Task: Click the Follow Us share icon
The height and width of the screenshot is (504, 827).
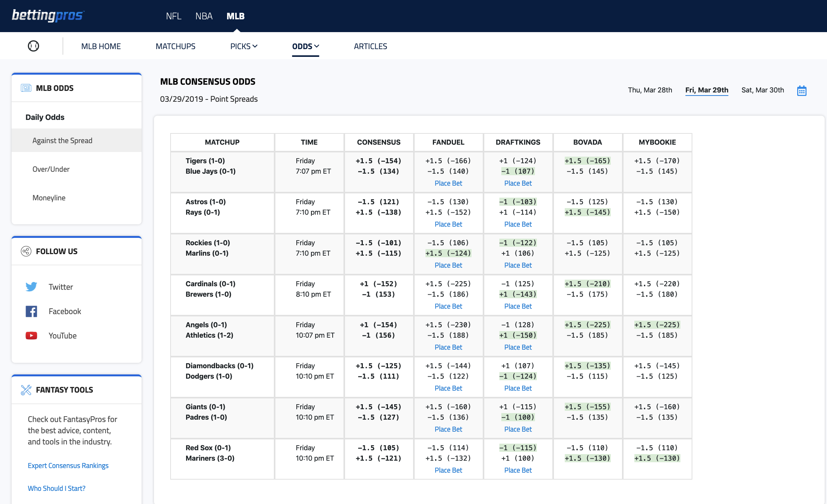Action: click(x=26, y=251)
